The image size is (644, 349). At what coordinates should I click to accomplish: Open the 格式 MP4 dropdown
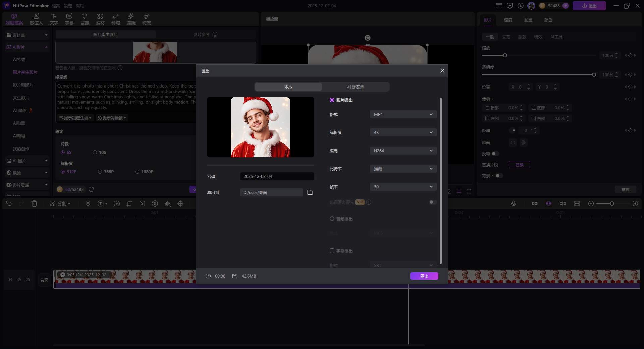point(403,114)
